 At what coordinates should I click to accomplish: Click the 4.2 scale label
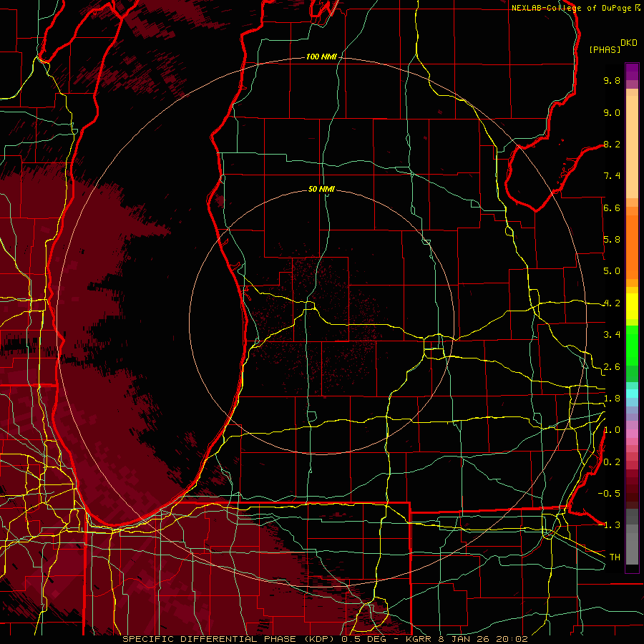point(612,303)
